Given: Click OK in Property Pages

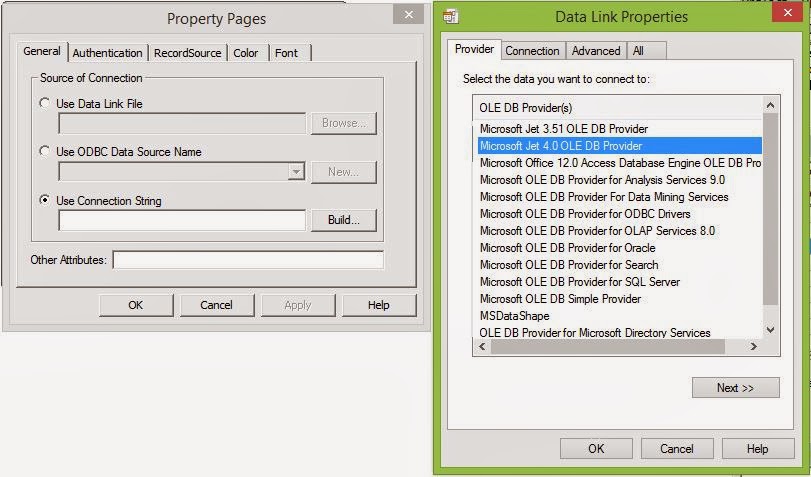Looking at the screenshot, I should 136,305.
